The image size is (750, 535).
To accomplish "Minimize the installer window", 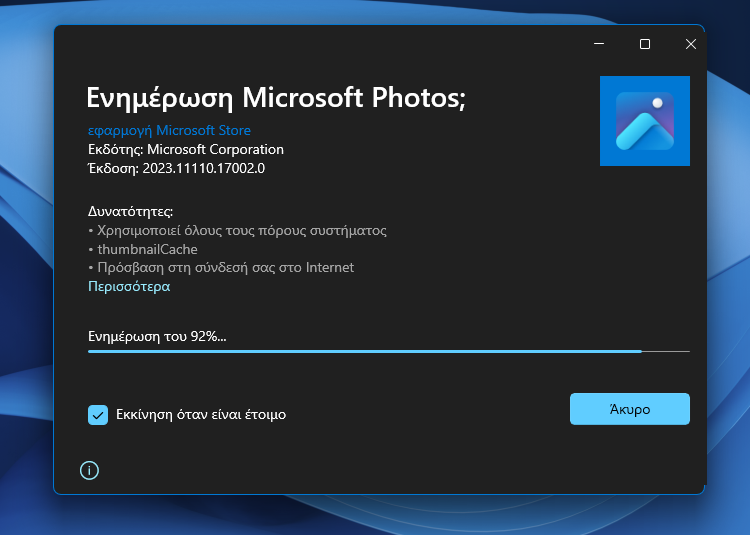I will tap(599, 44).
